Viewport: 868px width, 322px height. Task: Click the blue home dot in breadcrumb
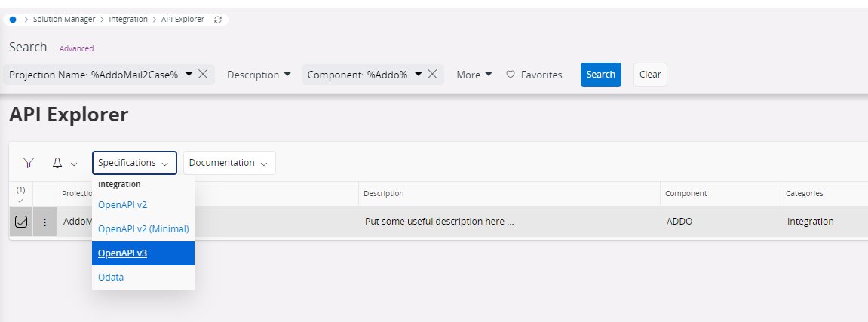tap(13, 20)
